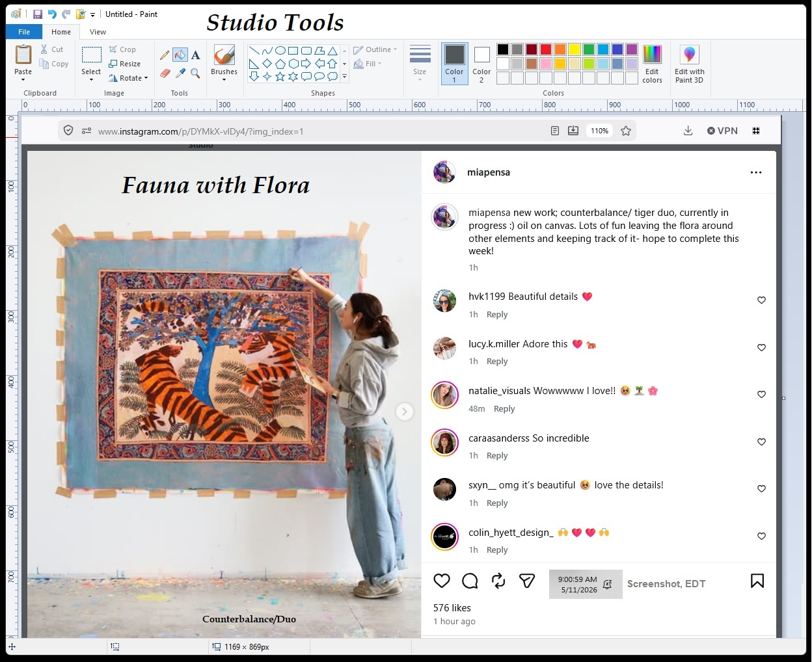
Task: Select the Magnifier tool
Action: coord(195,73)
